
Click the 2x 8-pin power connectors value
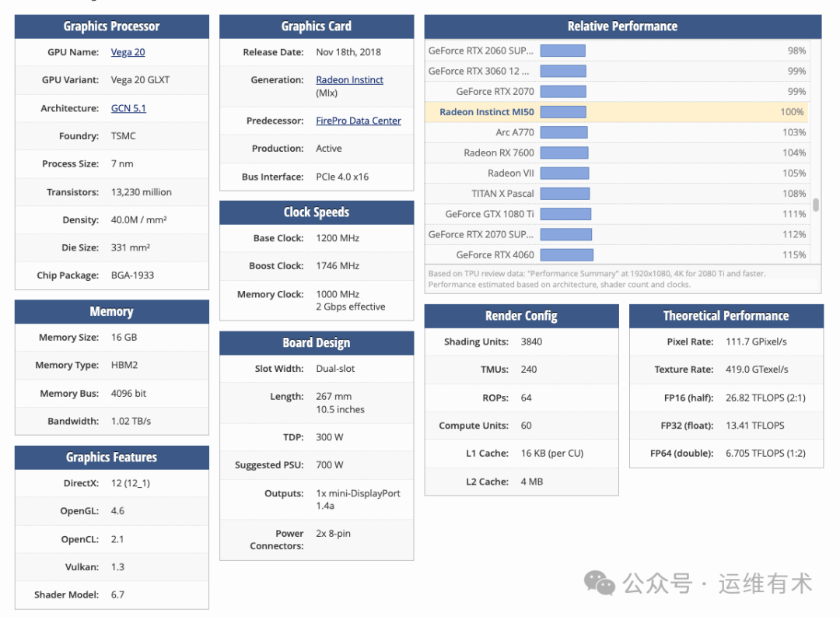333,534
